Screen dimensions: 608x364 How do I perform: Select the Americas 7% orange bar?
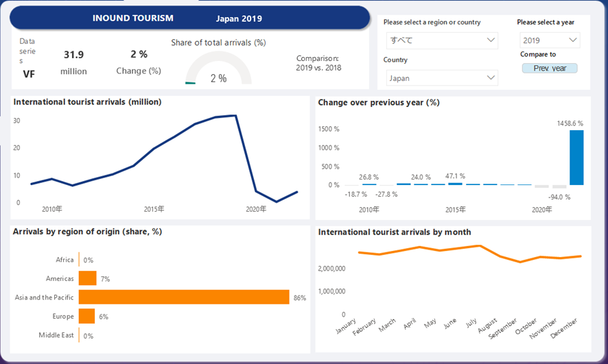[87, 278]
